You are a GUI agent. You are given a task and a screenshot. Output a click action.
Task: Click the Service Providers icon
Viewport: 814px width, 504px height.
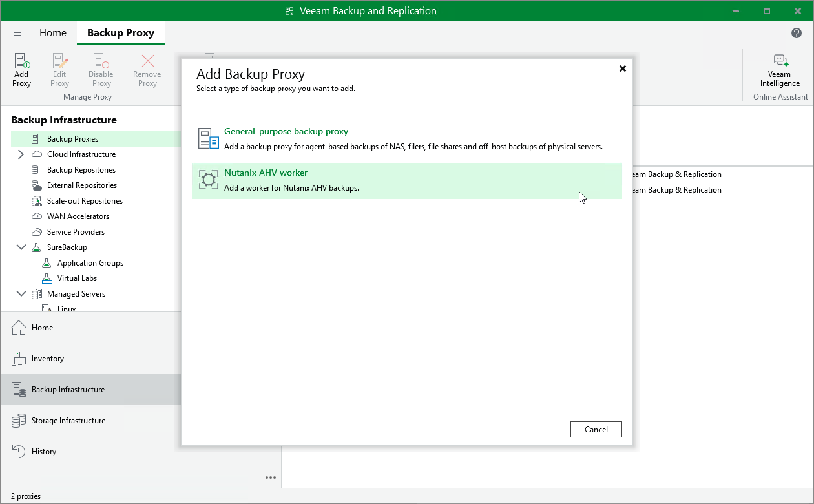(x=36, y=232)
